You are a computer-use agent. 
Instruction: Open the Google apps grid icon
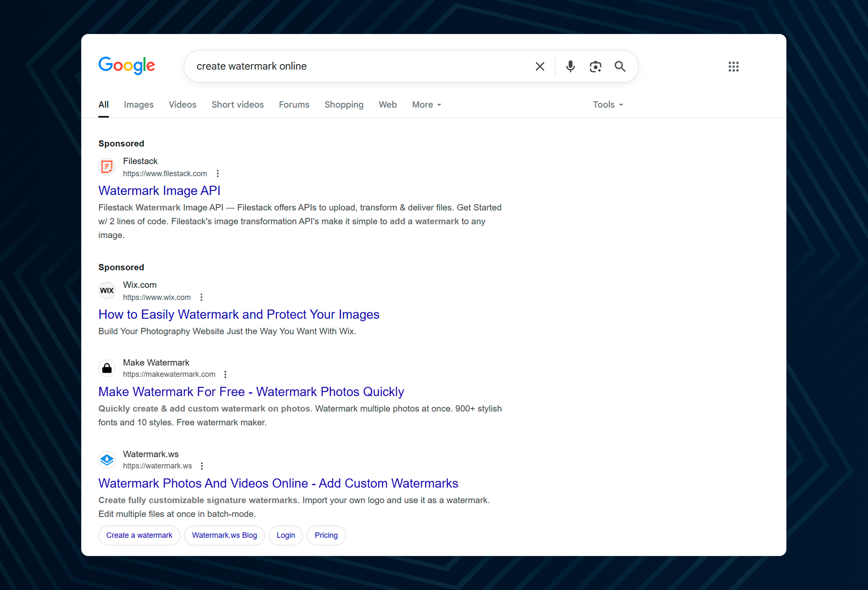point(734,67)
